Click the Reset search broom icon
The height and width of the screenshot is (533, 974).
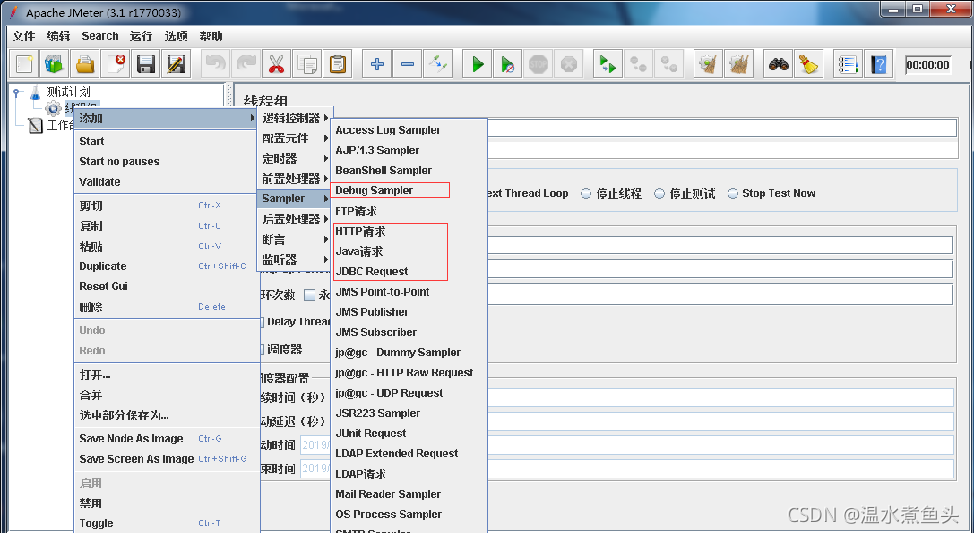809,64
